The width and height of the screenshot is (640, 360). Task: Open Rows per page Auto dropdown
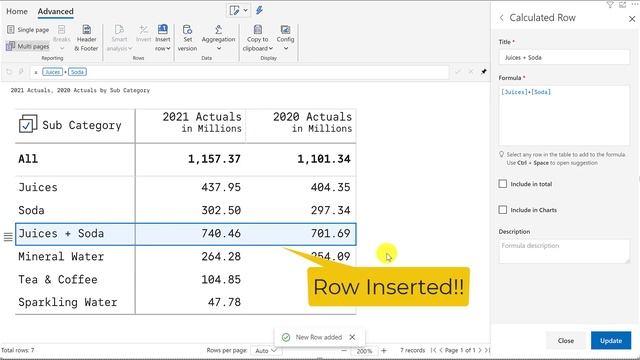click(265, 351)
